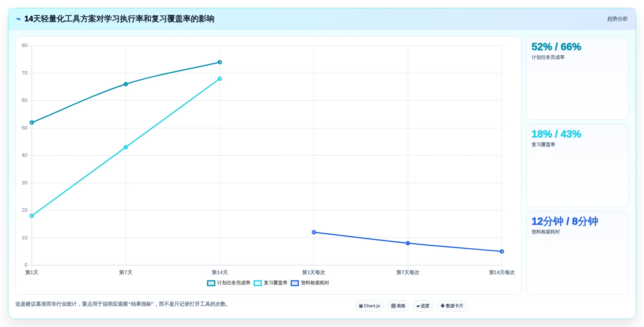644x327 pixels.
Task: Click the completion-rate data point at 第1天
Action: [x=32, y=123]
